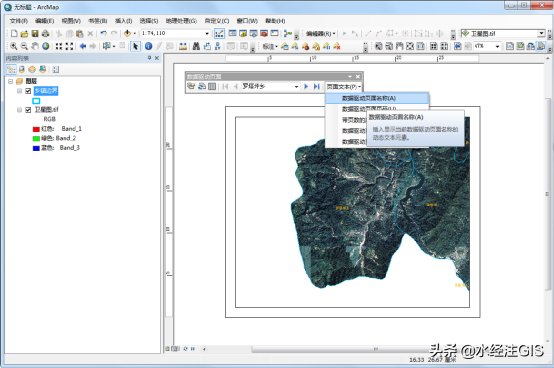554x368 pixels.
Task: Select the Zoom Out tool
Action: 24,46
